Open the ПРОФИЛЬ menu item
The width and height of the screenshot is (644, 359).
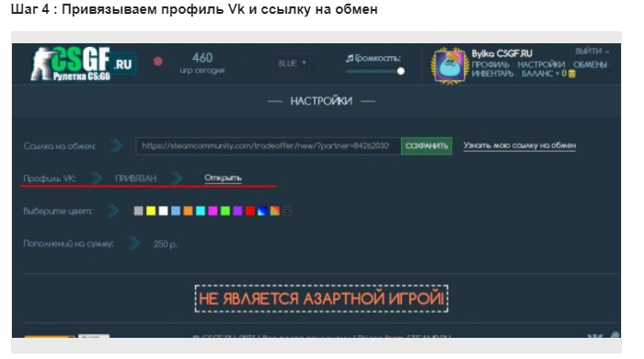click(490, 65)
